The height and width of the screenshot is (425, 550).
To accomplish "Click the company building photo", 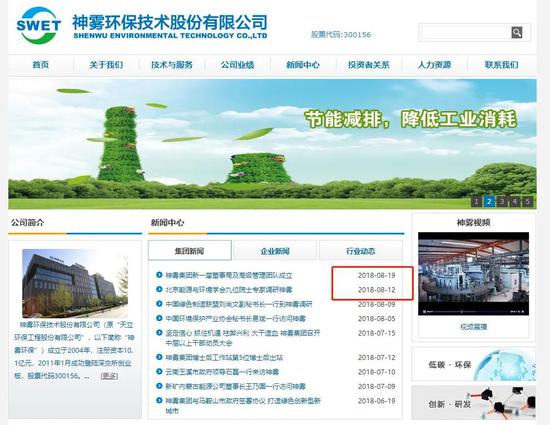I will click(75, 283).
